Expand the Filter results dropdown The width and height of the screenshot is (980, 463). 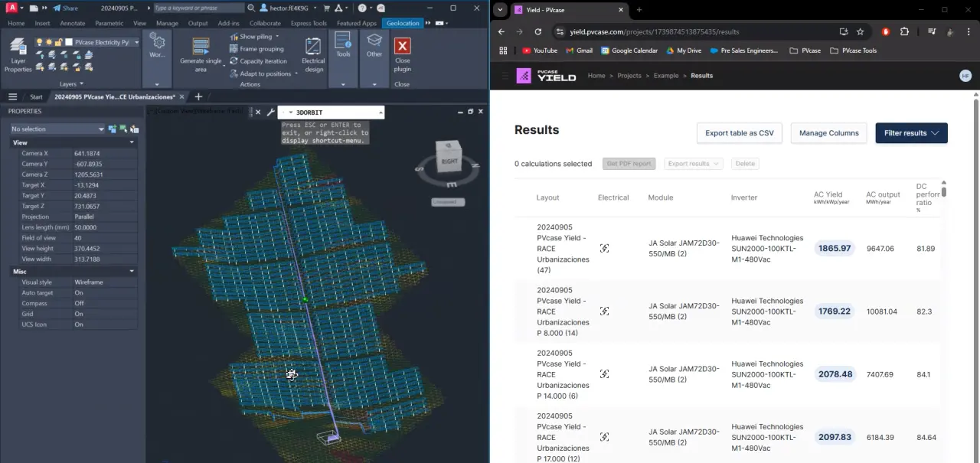point(911,133)
